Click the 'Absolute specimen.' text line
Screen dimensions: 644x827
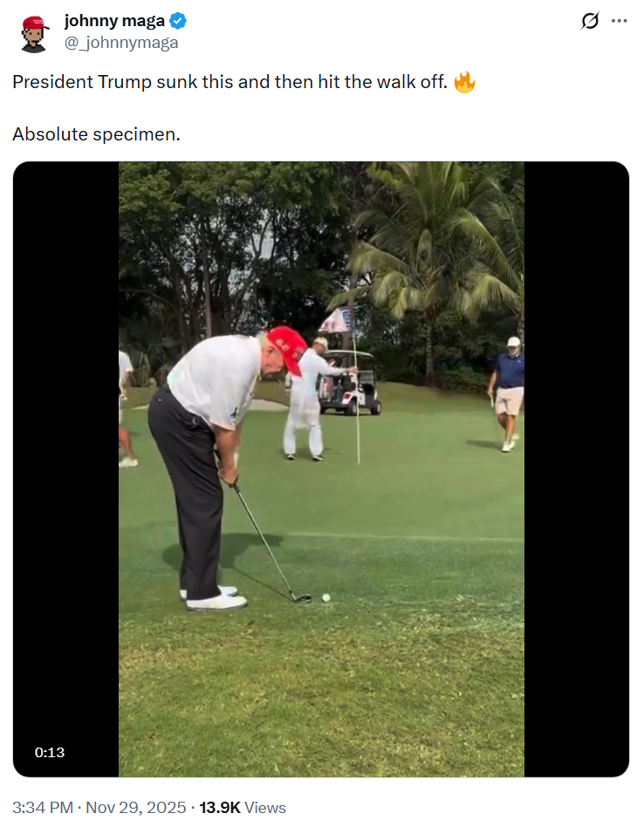96,134
